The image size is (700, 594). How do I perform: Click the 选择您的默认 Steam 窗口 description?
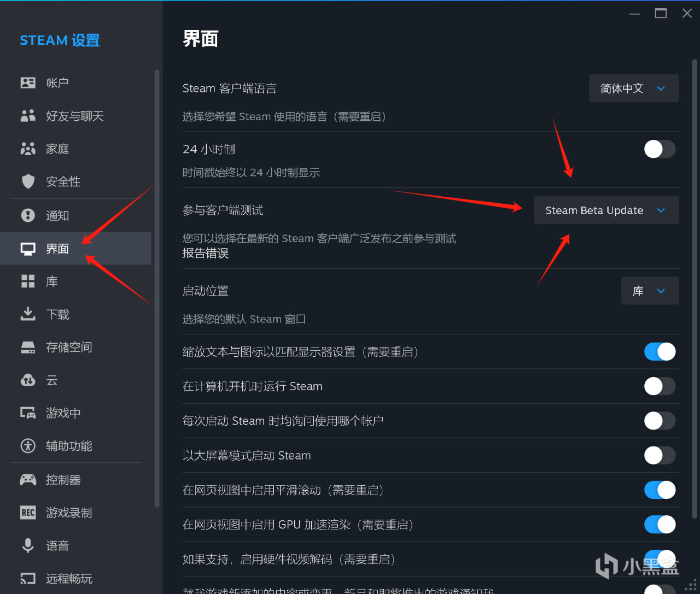click(244, 319)
